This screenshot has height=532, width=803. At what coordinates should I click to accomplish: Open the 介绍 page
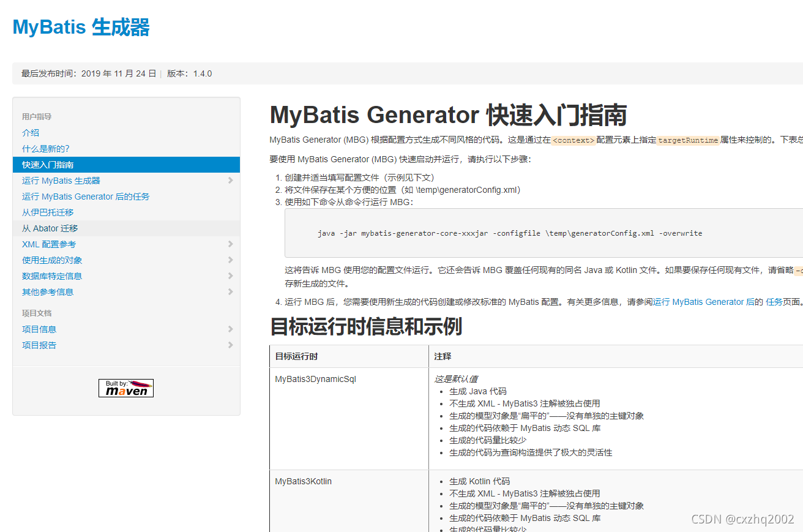coord(31,132)
